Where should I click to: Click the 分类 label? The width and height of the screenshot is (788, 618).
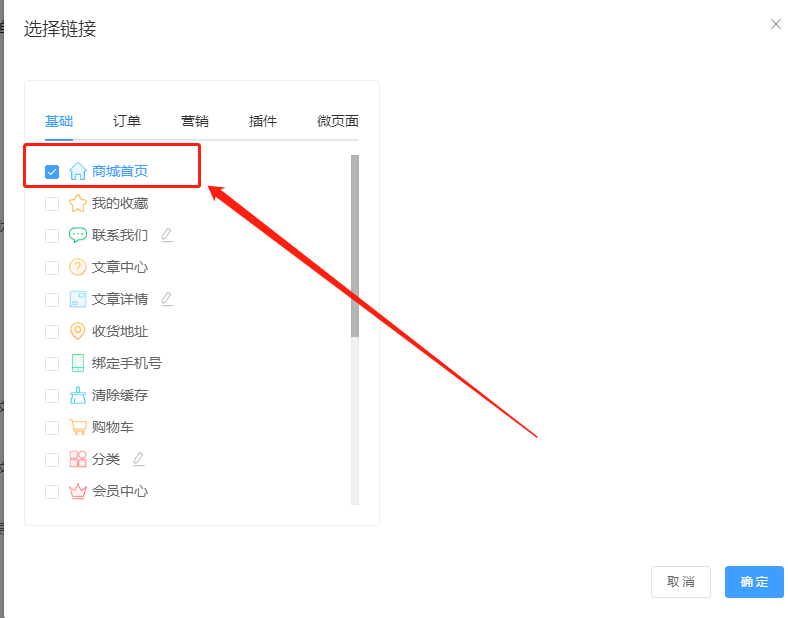tap(106, 459)
